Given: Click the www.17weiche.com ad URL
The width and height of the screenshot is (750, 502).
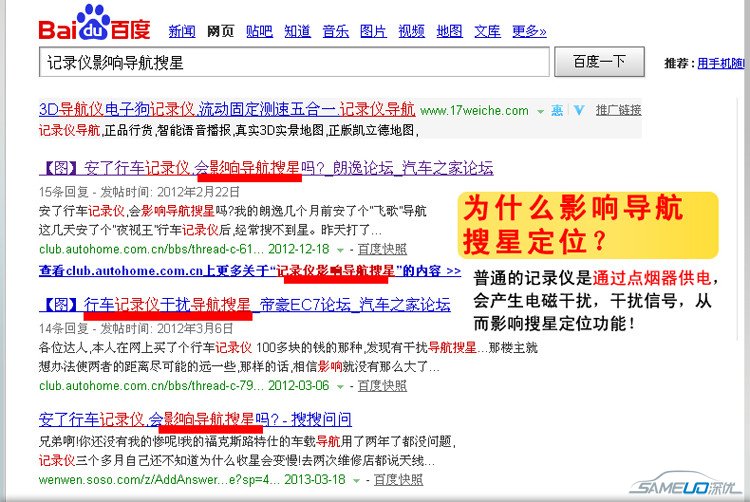Looking at the screenshot, I should tap(474, 111).
